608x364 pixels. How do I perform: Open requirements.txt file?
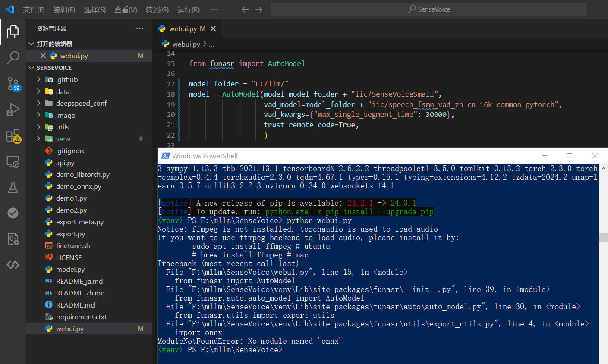point(89,317)
